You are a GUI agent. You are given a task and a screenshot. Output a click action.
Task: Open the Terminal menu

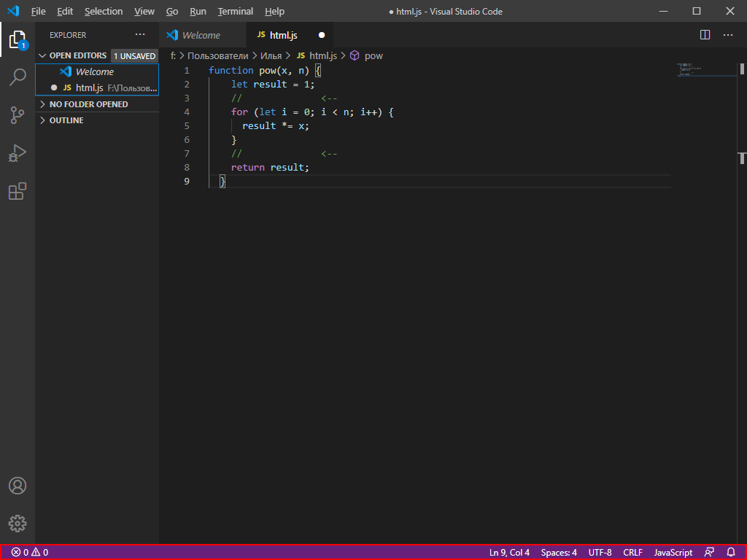coord(235,11)
